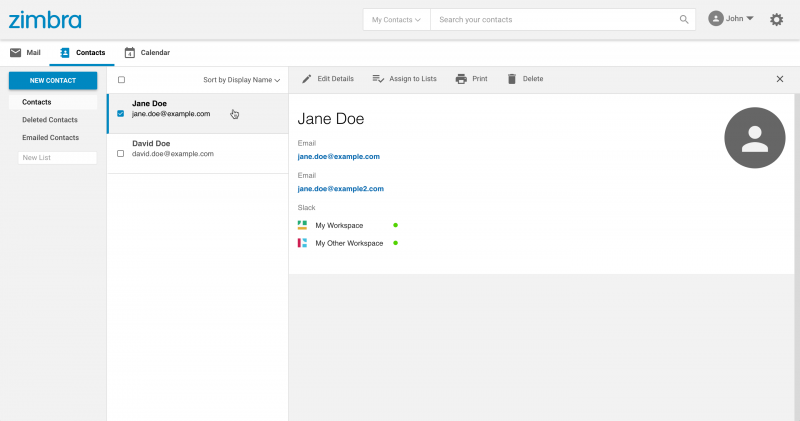The image size is (800, 421).
Task: Click the Edit Details button label
Action: 335,79
